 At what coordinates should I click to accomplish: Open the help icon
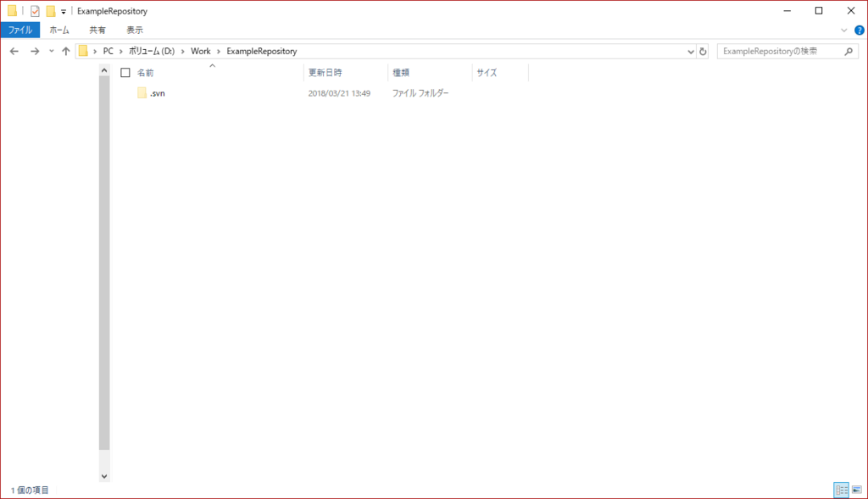tap(860, 30)
